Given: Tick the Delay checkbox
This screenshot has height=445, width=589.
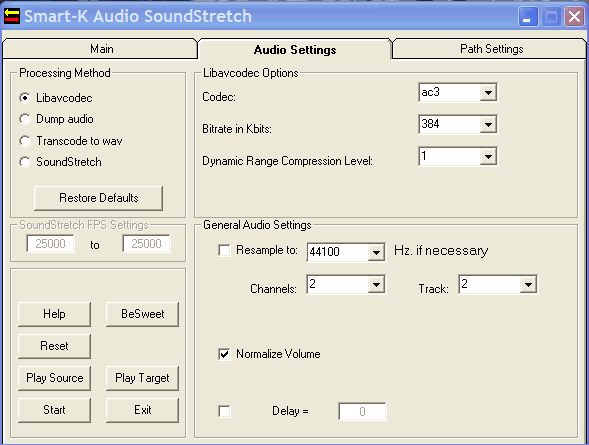Looking at the screenshot, I should 224,411.
